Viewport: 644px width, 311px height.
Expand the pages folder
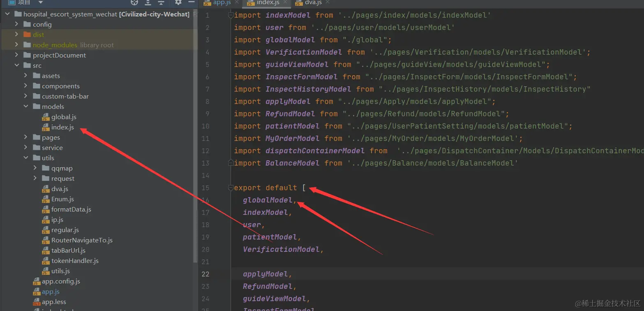click(x=25, y=137)
